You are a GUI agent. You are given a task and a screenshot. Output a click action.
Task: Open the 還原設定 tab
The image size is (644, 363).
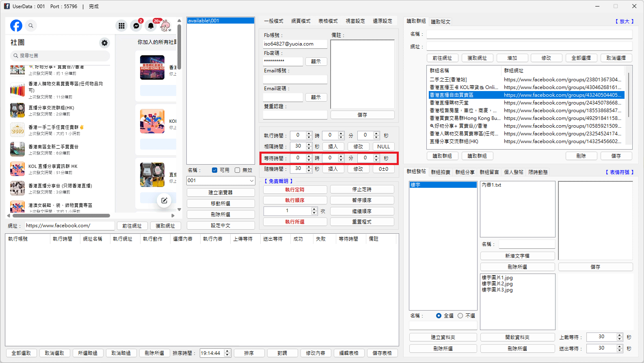click(x=383, y=21)
